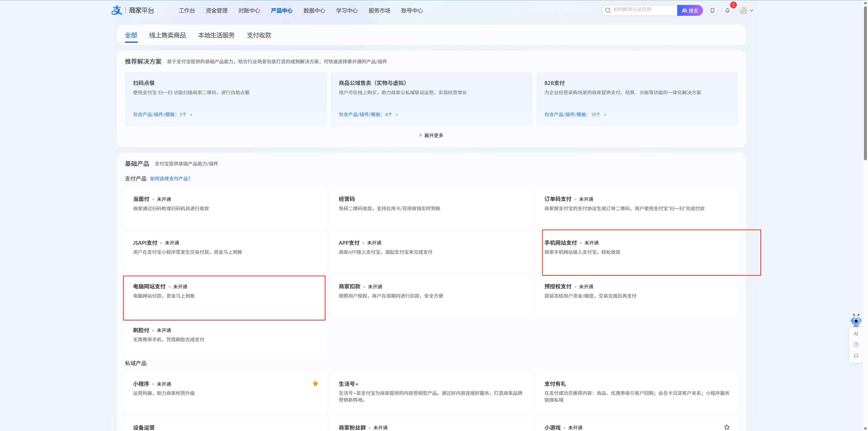Open 如何选择支付产品? link
This screenshot has height=431, width=868.
(170, 179)
